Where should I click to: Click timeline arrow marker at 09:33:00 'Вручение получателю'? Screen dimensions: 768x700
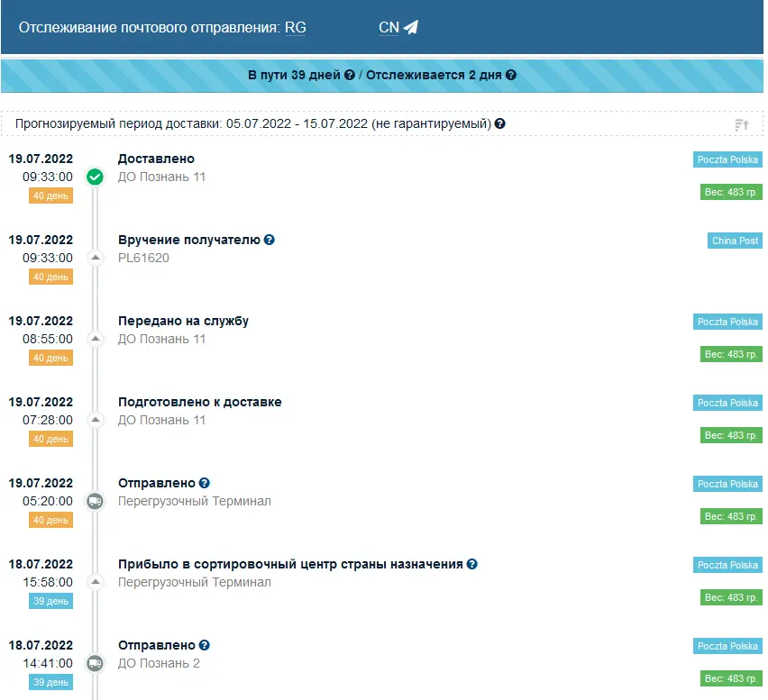[x=96, y=258]
